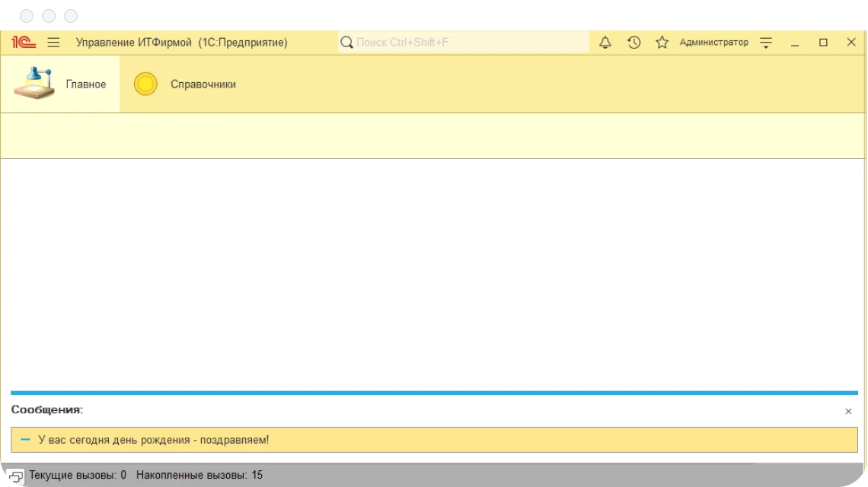Screen dimensions: 868x487
Task: Click the blue messages panel divider
Action: click(434, 393)
